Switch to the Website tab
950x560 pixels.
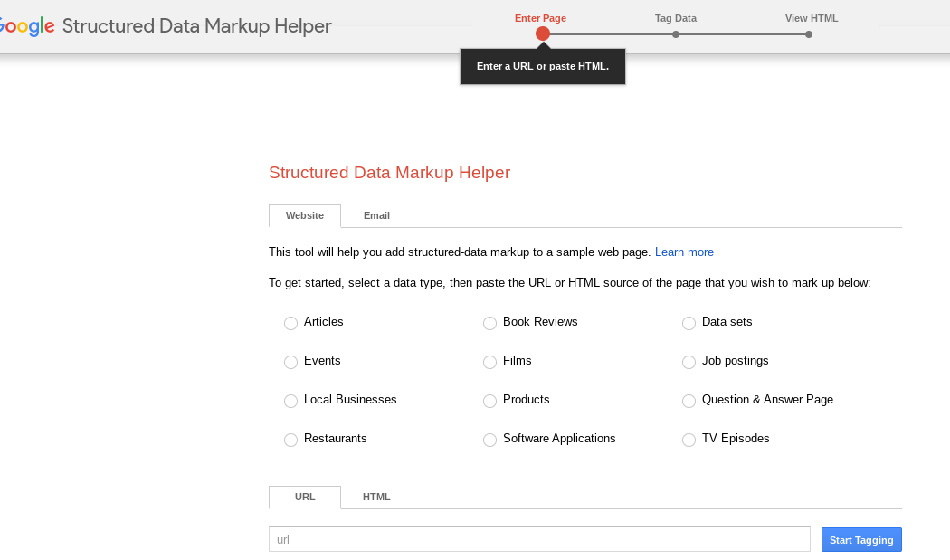coord(305,215)
